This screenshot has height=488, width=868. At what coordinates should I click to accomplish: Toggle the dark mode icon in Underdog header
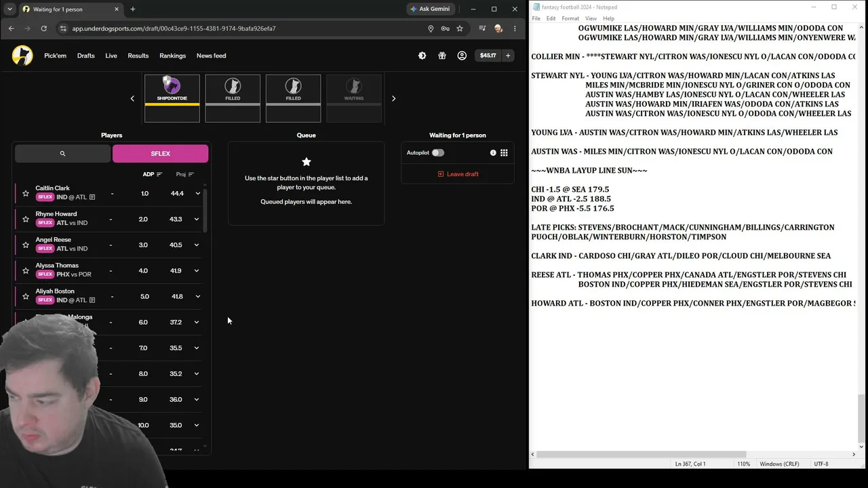click(422, 56)
